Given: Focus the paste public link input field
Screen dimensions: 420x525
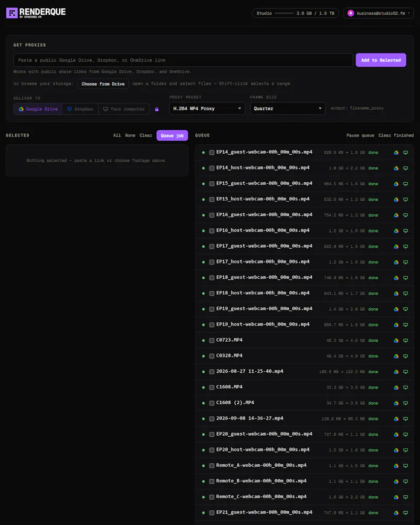Looking at the screenshot, I should click(x=183, y=60).
